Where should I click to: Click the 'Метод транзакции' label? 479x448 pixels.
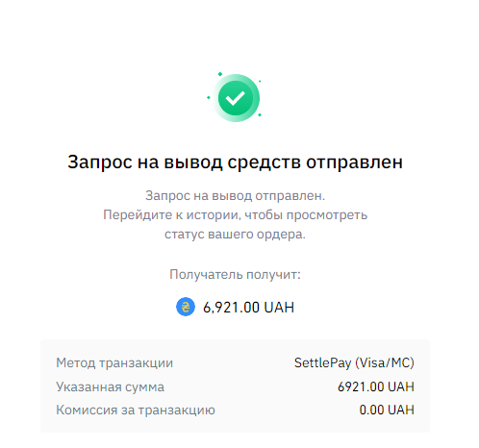coord(114,363)
